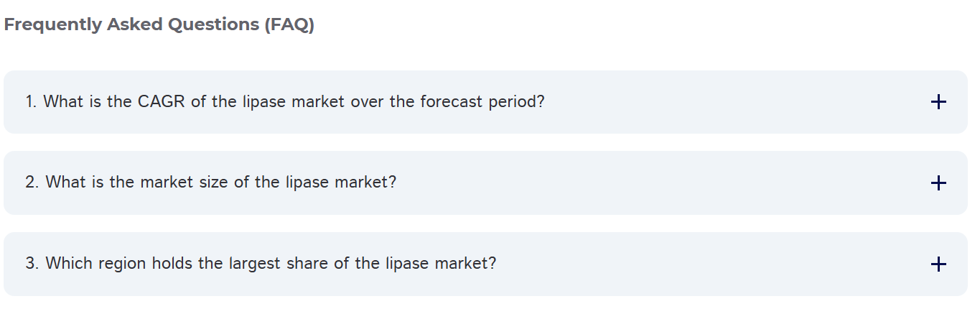Expand FAQ item 3 about largest regional share
Viewport: 980px width, 309px height.
(485, 264)
